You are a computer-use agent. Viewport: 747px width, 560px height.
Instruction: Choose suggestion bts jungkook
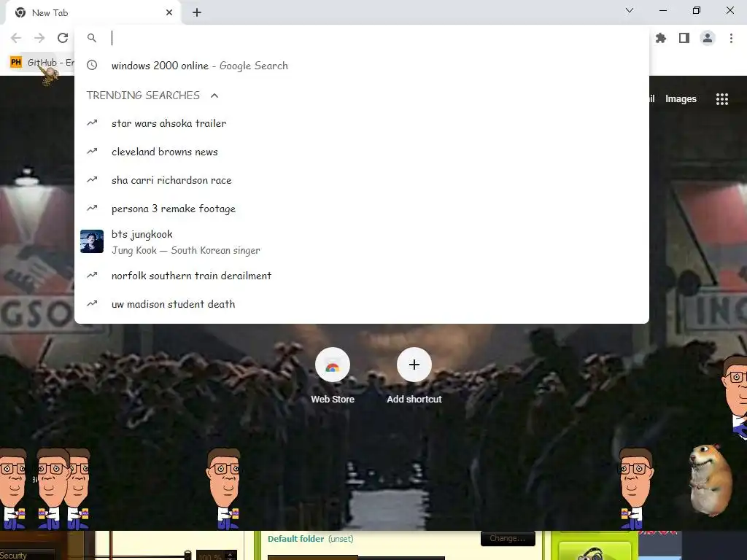362,242
